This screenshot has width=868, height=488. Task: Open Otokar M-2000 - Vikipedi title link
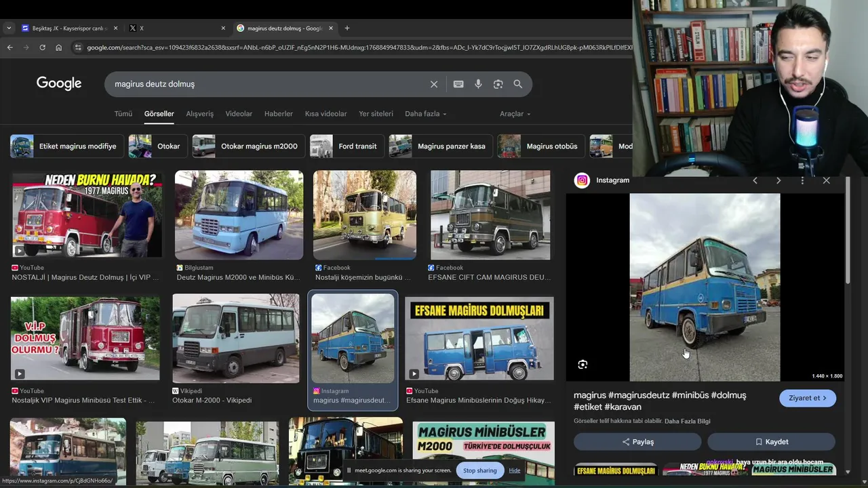[x=212, y=400]
